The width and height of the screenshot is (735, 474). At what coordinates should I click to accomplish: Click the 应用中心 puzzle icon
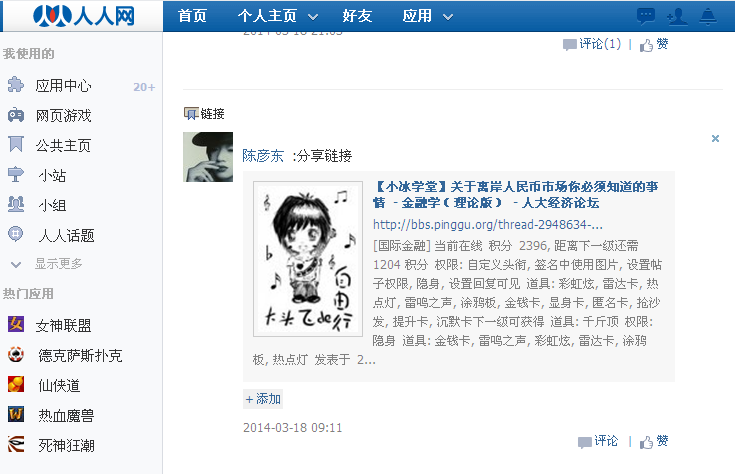pyautogui.click(x=15, y=84)
